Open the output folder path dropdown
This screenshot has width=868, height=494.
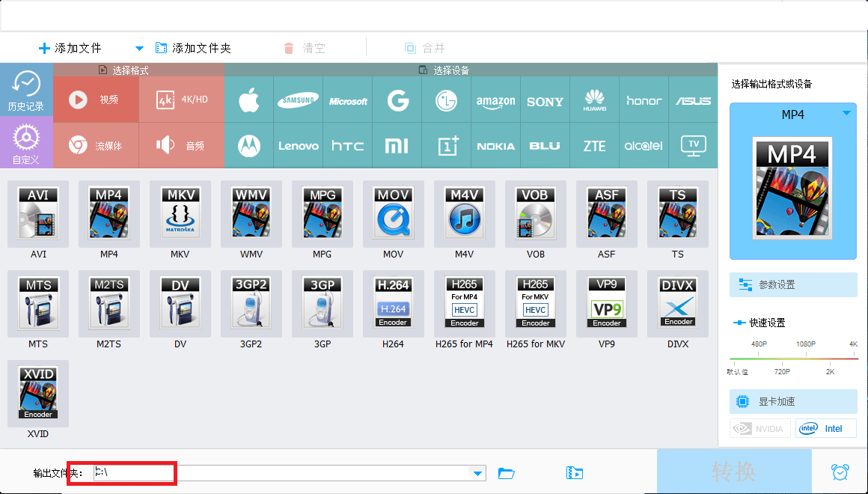477,473
